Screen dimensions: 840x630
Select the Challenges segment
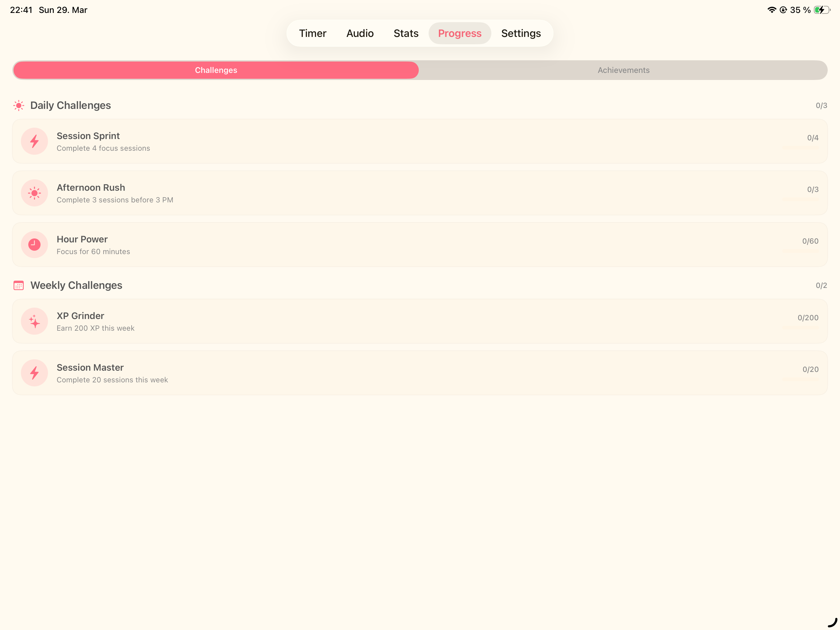pos(216,70)
